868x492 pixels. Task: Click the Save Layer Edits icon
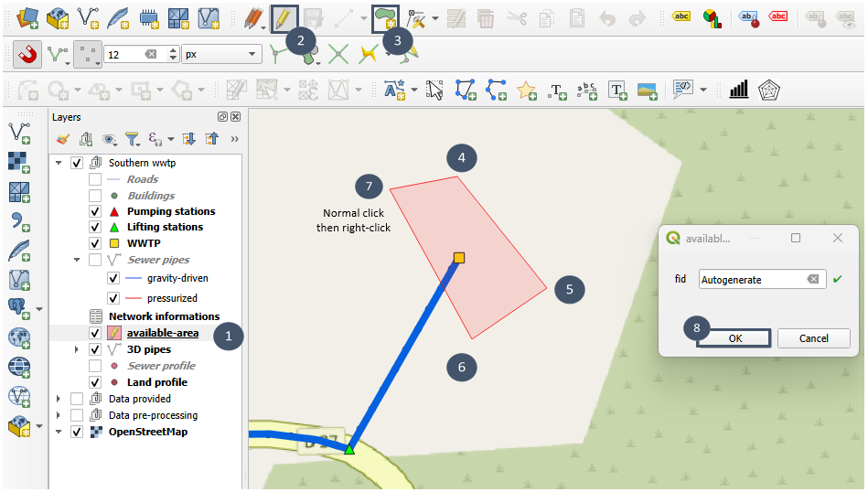[314, 18]
